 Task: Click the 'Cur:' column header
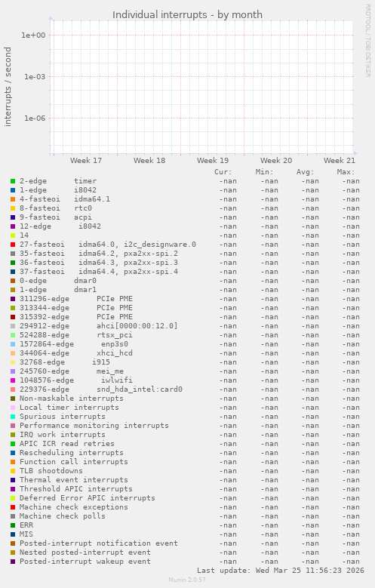223,172
